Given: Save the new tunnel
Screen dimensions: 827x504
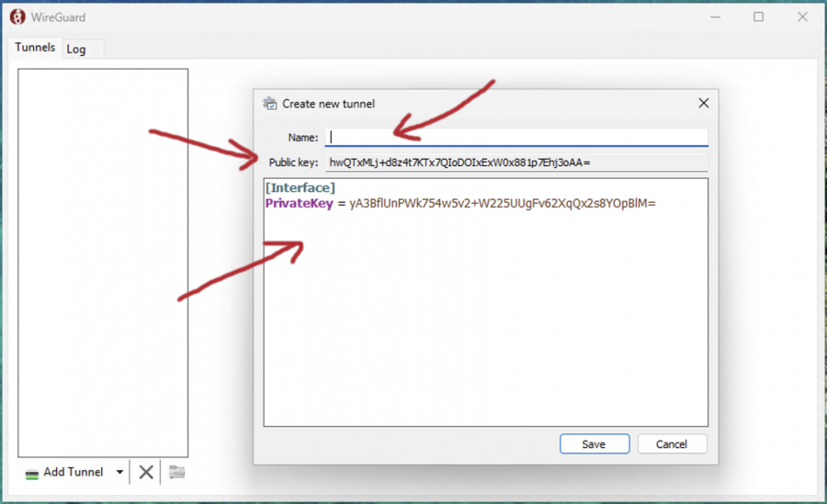Looking at the screenshot, I should pyautogui.click(x=595, y=444).
